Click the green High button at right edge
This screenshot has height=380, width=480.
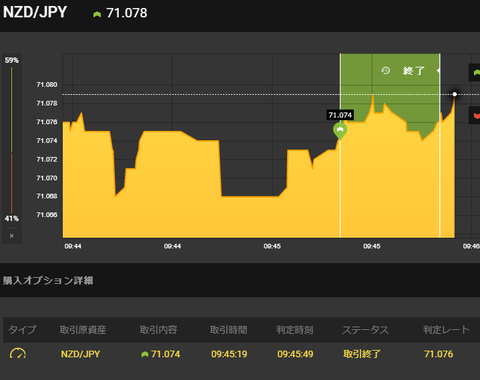point(475,72)
